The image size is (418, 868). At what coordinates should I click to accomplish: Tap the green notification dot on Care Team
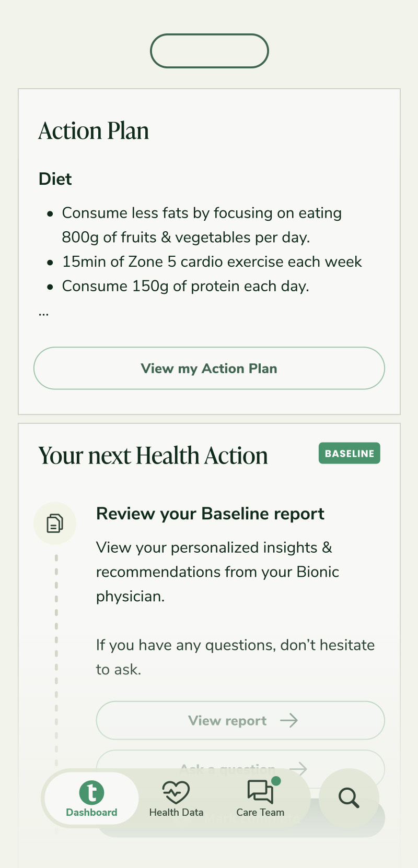pos(276,781)
